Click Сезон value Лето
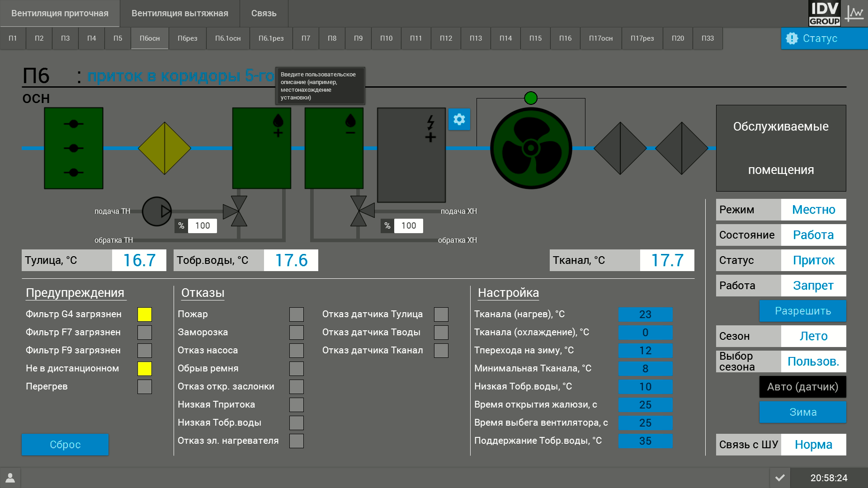 814,336
